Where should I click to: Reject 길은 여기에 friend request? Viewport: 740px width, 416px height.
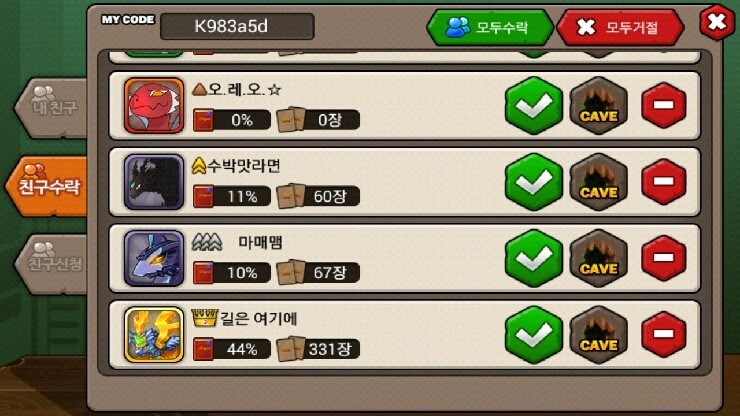pos(664,334)
